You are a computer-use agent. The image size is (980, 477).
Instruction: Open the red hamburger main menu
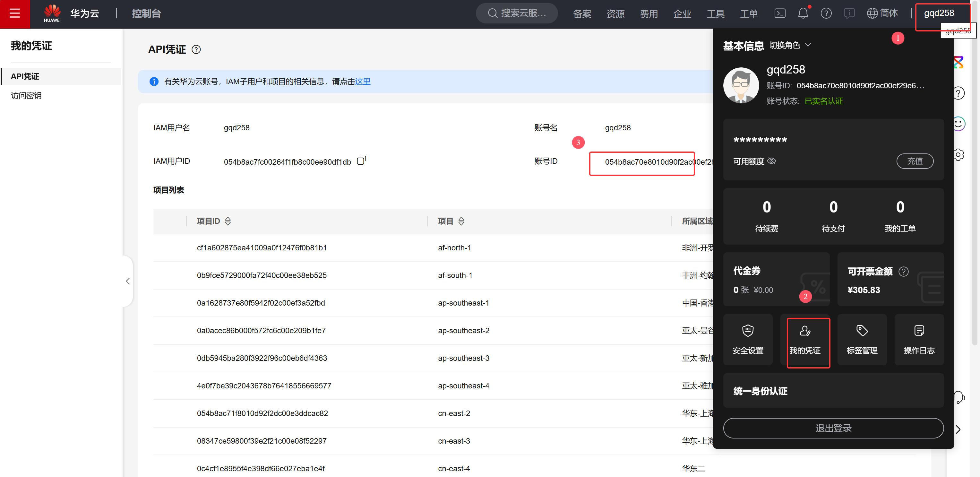(x=15, y=14)
